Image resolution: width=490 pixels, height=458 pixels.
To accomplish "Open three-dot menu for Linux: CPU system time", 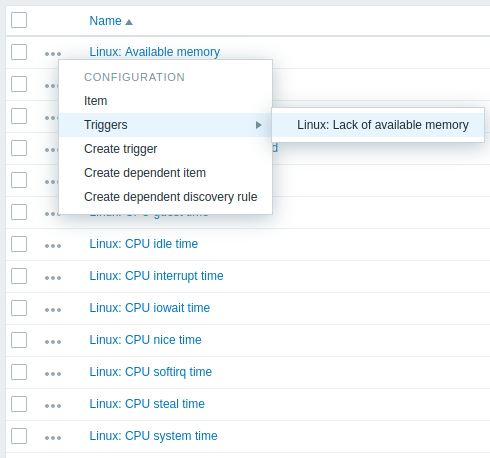I will 53,438.
